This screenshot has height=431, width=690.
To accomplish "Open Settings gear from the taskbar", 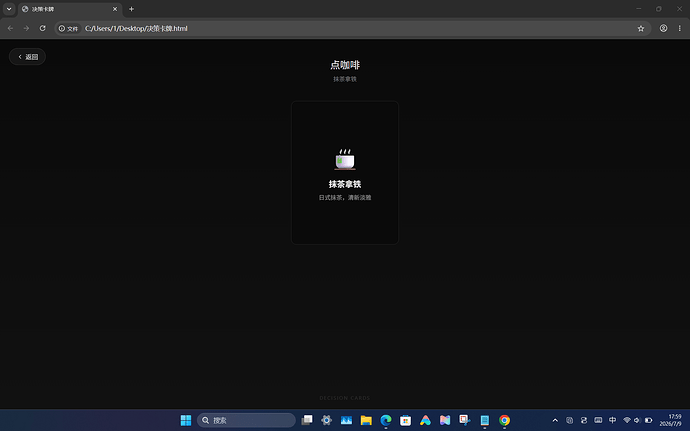I will [x=327, y=420].
